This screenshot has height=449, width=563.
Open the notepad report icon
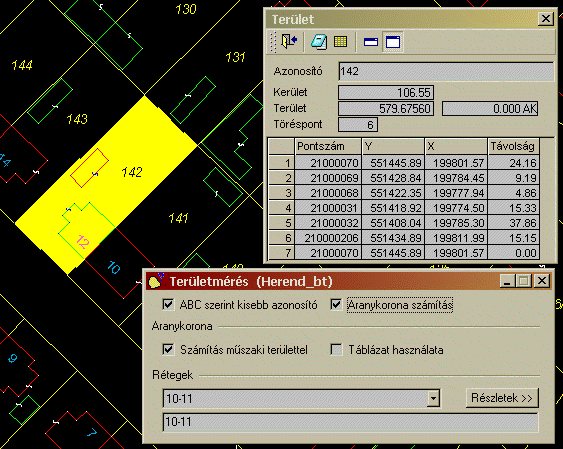[x=319, y=42]
